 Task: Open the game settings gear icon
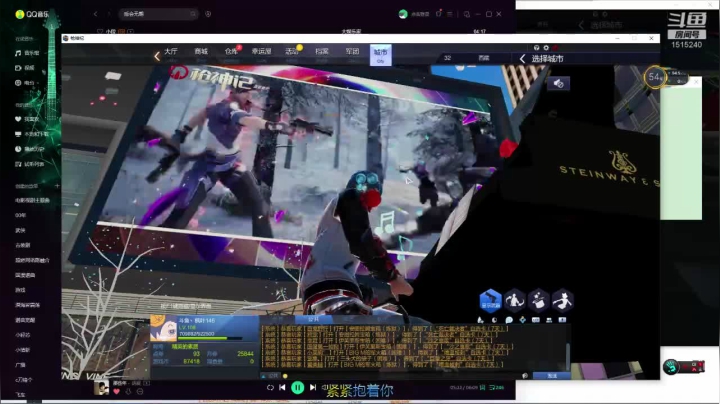point(546,48)
